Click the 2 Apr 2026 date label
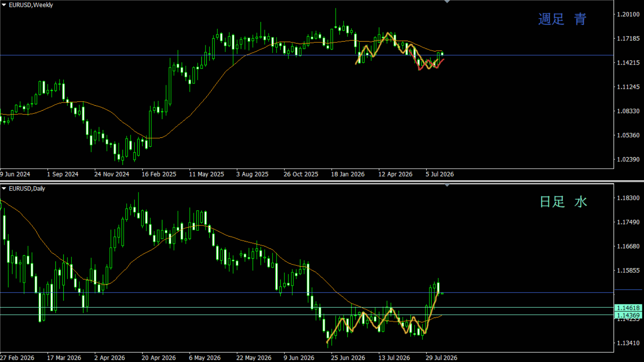This screenshot has height=362, width=644. coord(110,358)
